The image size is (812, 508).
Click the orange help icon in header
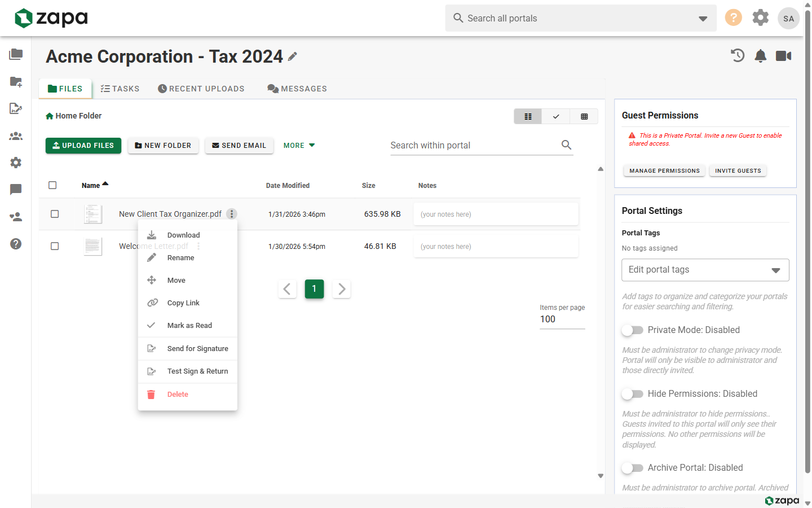(733, 17)
